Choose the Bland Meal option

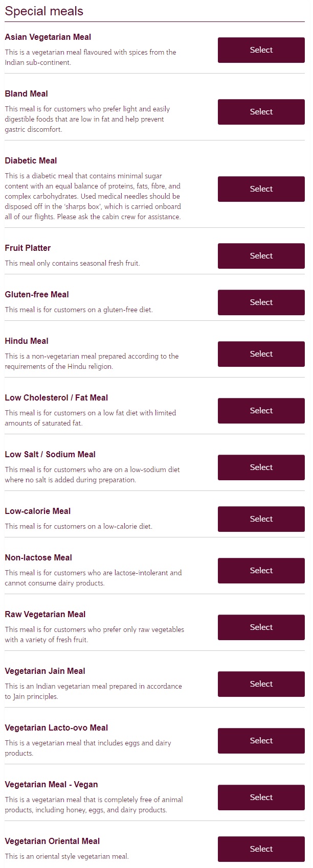261,112
